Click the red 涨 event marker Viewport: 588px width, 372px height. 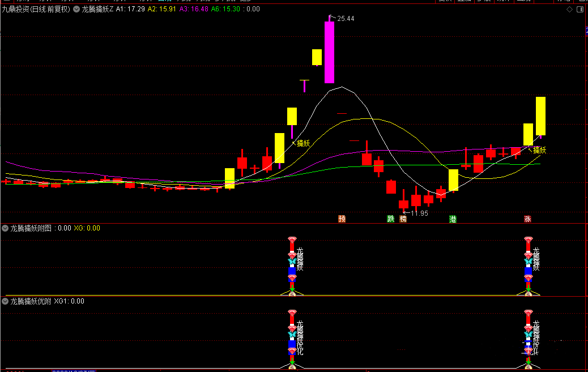click(527, 219)
